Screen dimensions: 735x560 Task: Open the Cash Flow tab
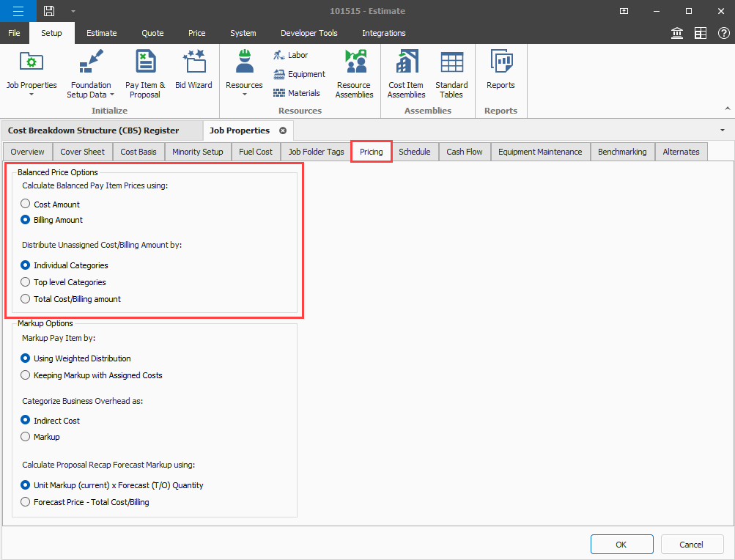click(465, 152)
